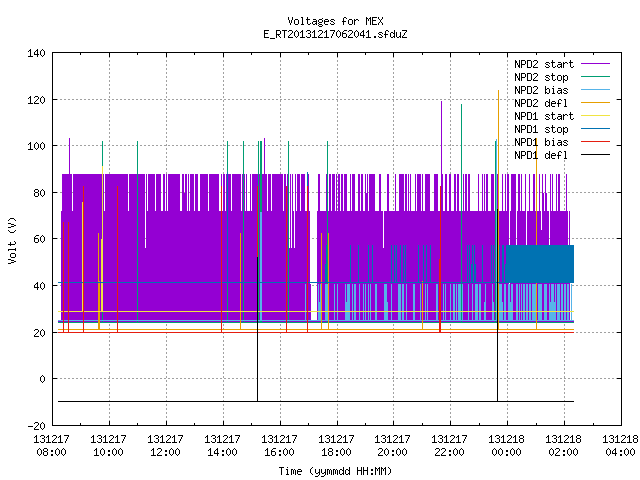The height and width of the screenshot is (480, 640).
Task: Click the dark blue NPD1 stop block after midnight
Action: 540,264
